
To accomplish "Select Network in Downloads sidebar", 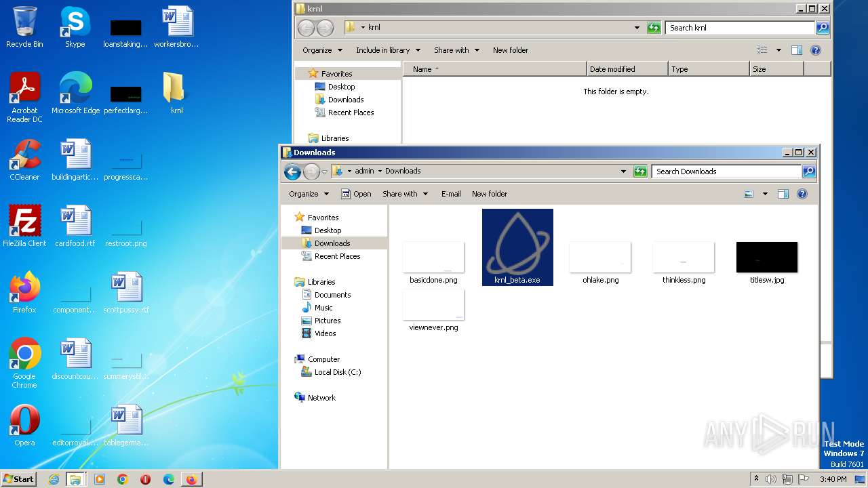I will tap(315, 398).
